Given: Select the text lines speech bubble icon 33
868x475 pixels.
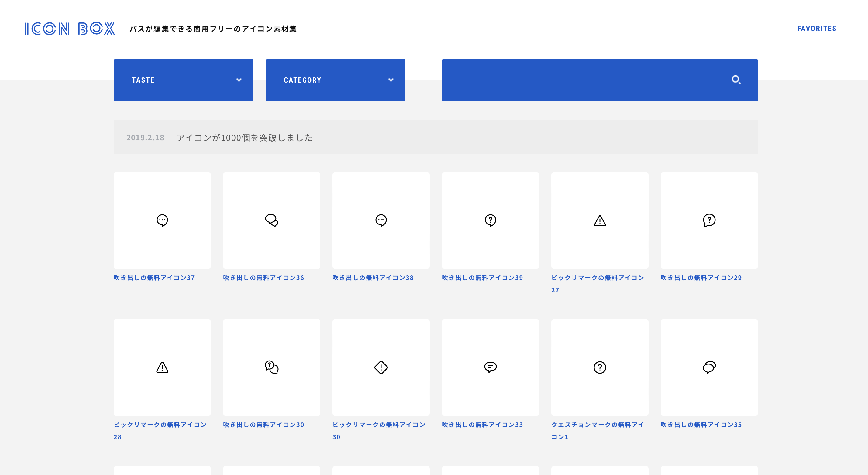Looking at the screenshot, I should (490, 367).
